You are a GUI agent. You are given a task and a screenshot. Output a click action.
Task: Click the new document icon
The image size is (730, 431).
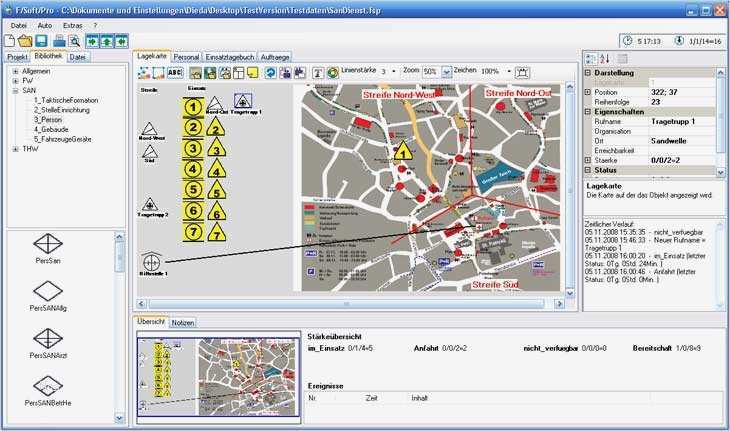pos(10,41)
